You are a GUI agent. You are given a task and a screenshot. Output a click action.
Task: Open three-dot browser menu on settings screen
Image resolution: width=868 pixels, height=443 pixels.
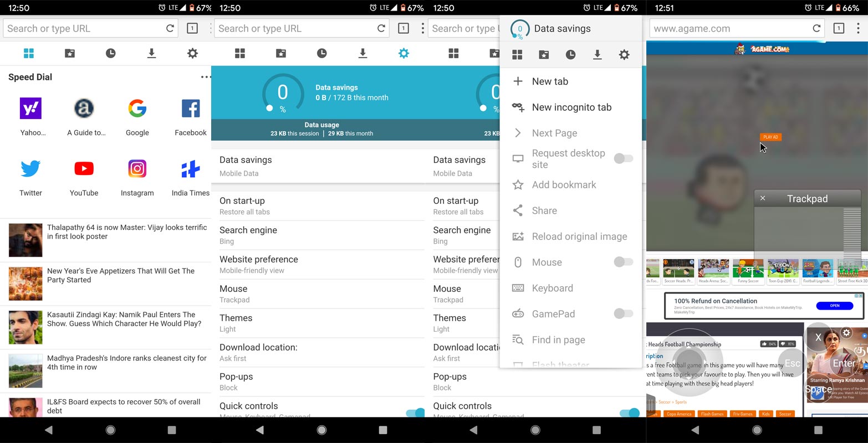pyautogui.click(x=423, y=28)
